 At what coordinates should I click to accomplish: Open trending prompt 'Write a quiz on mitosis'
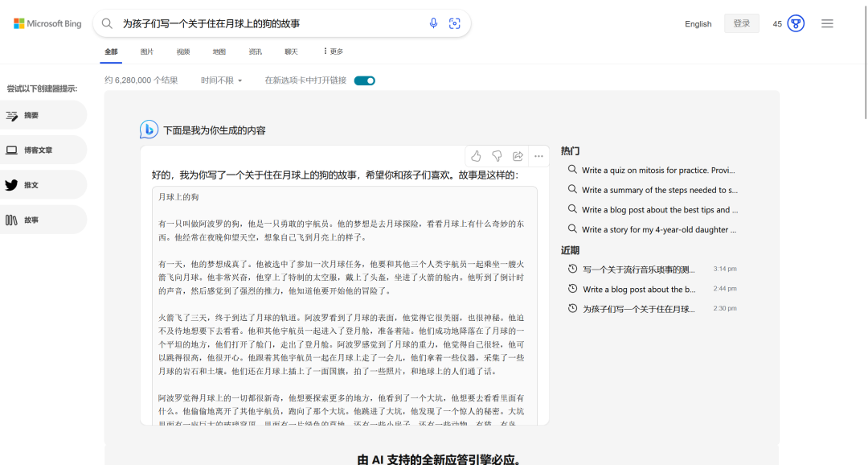(657, 171)
